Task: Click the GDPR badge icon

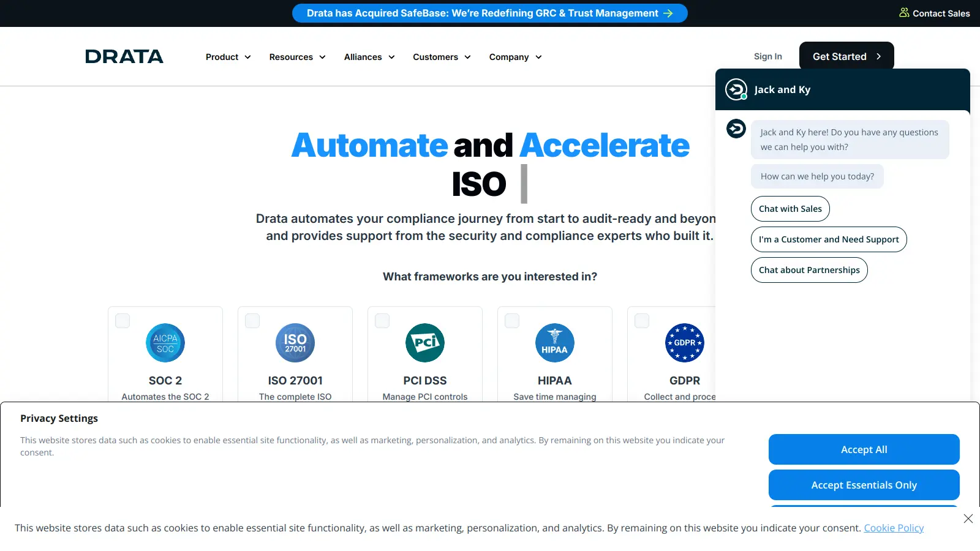Action: (684, 343)
